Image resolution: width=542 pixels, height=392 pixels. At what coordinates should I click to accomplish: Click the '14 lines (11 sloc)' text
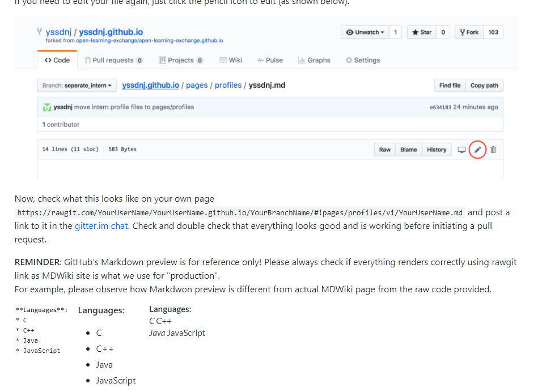70,149
